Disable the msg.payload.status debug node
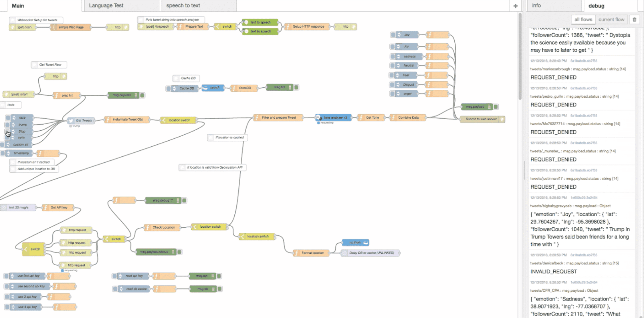Screen dimensions: 644x318 [180, 252]
